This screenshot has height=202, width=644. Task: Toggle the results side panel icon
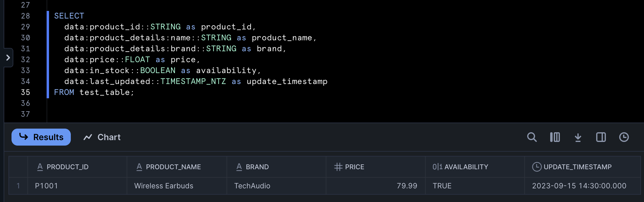point(601,137)
